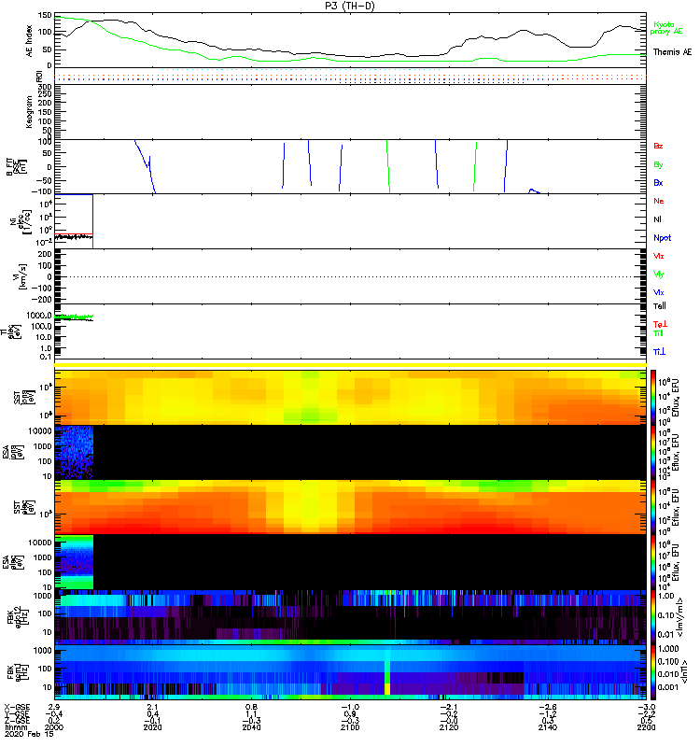Click the 2200 time axis label

[646, 727]
